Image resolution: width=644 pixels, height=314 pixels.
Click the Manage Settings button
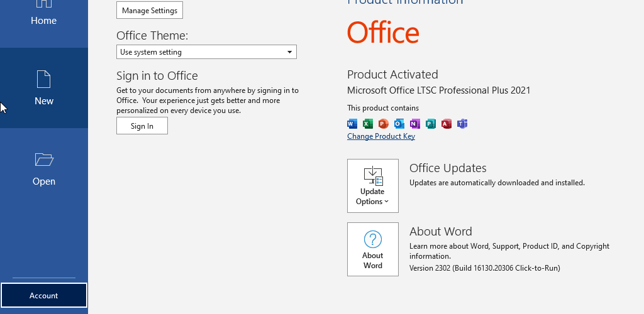coord(150,10)
